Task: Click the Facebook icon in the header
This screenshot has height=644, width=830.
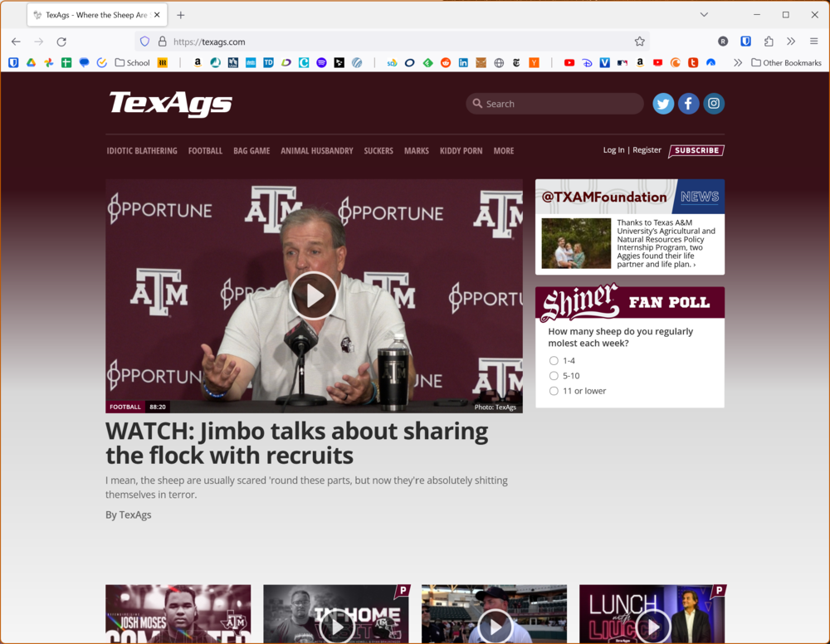Action: pyautogui.click(x=688, y=104)
